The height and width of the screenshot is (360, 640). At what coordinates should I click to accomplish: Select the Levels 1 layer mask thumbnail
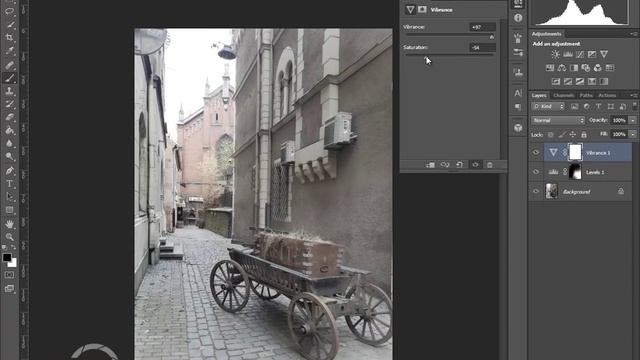coord(575,172)
